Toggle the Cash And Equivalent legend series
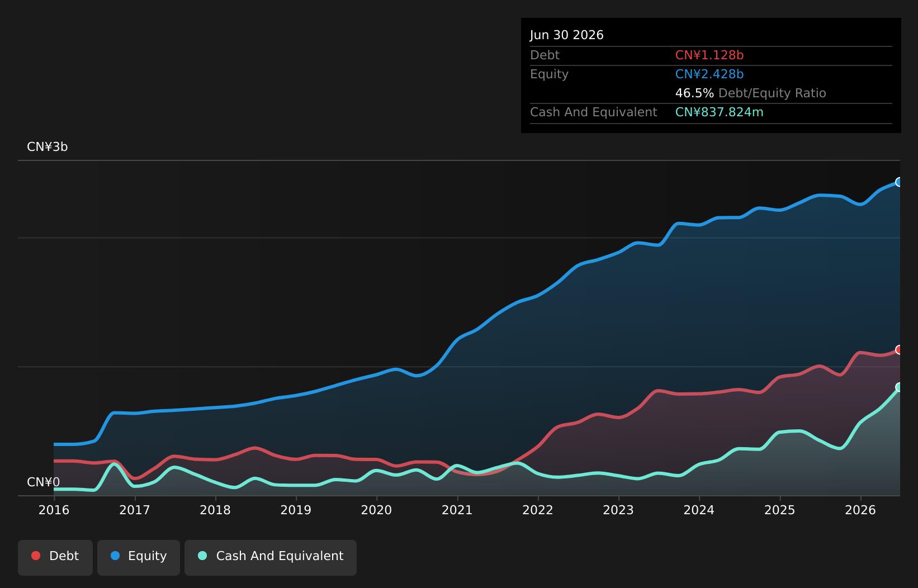The image size is (918, 588). click(x=271, y=557)
